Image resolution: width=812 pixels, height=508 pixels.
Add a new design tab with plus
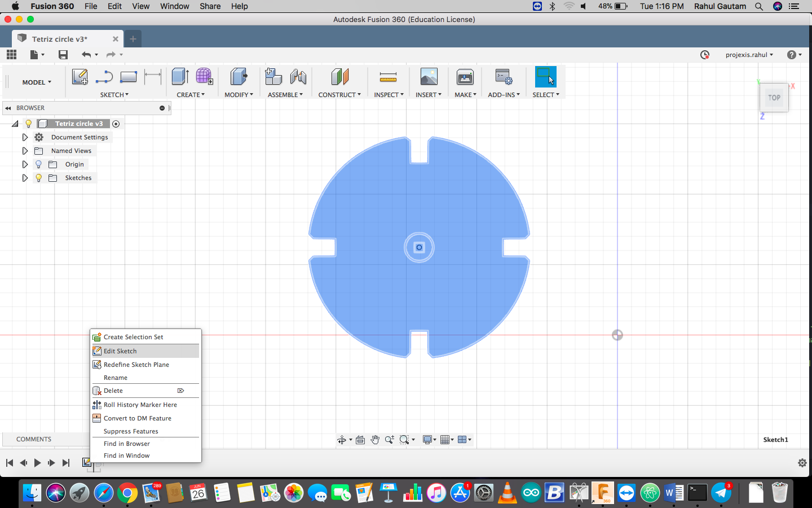(133, 39)
